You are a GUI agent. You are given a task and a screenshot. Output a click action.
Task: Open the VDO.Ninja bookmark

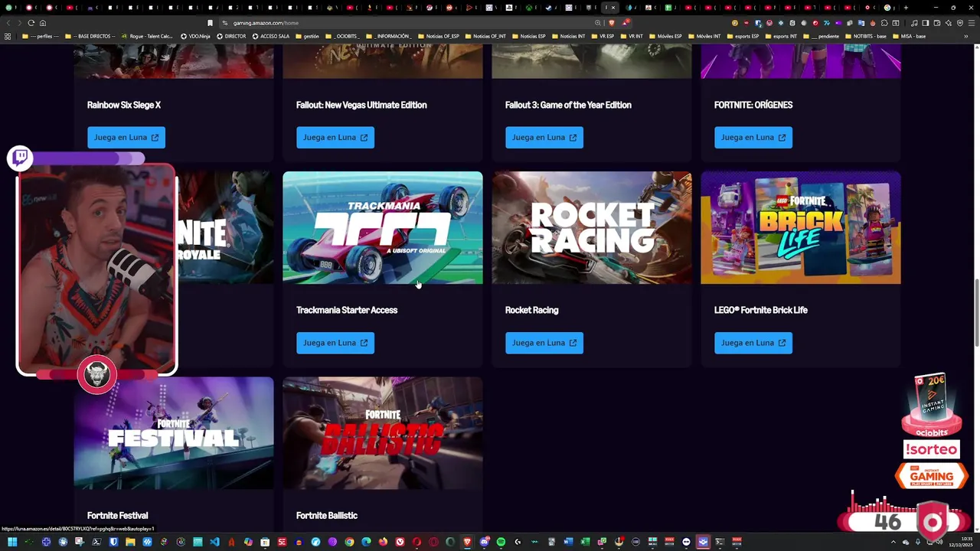tap(195, 36)
